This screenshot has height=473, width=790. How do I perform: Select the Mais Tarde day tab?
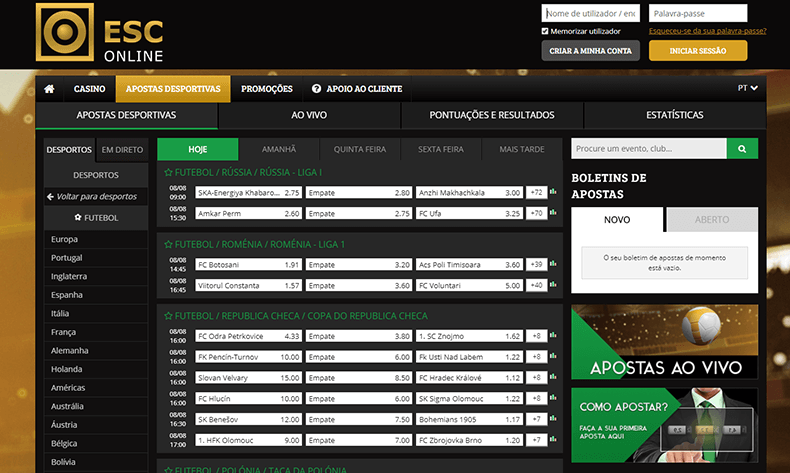522,150
